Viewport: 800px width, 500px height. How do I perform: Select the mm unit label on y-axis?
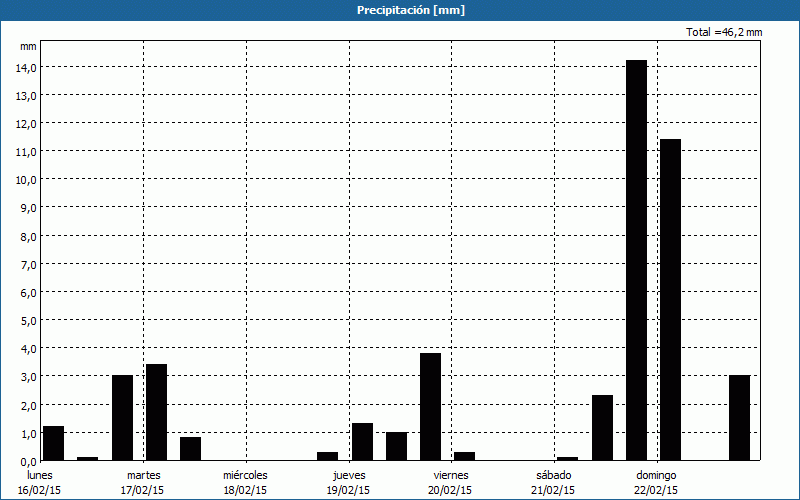[28, 46]
